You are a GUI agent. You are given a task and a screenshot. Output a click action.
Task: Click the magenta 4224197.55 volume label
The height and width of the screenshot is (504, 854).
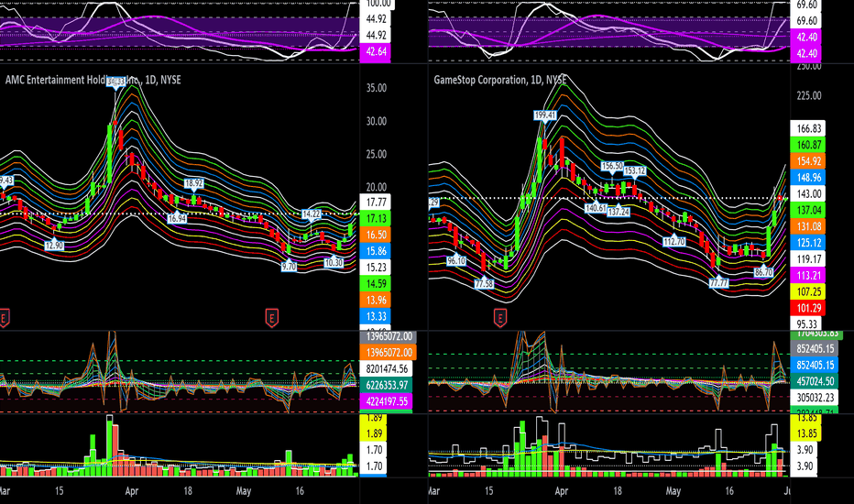(387, 401)
